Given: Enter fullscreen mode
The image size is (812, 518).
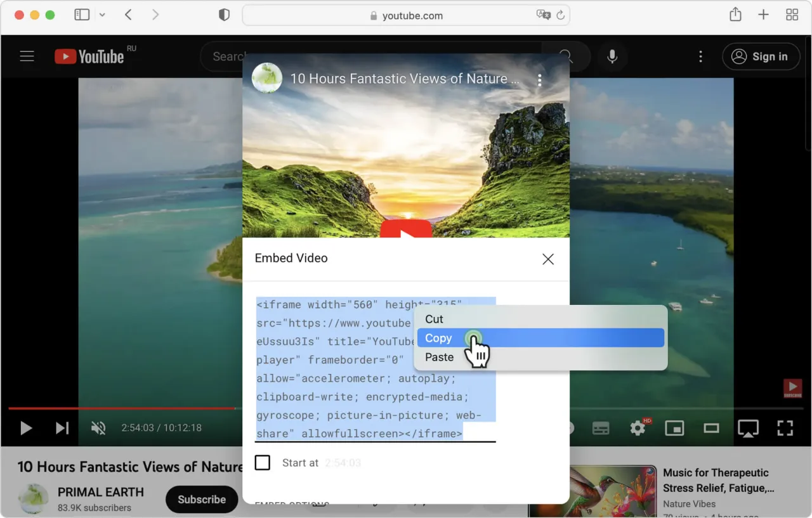Looking at the screenshot, I should point(785,428).
